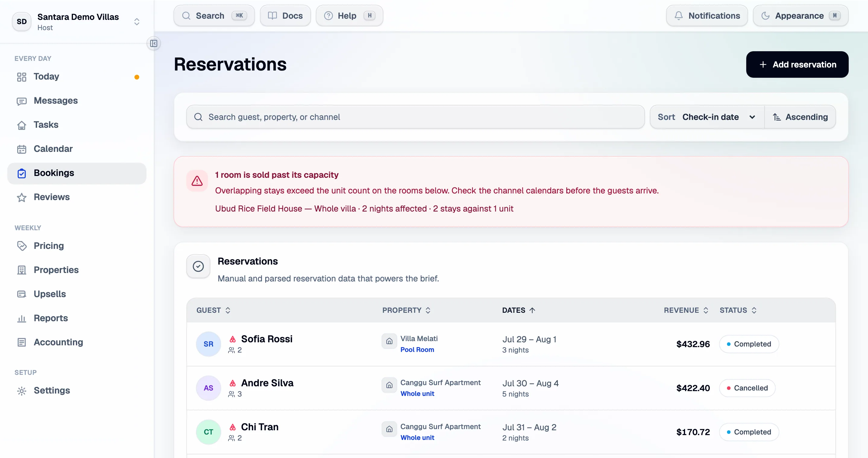Click the orange dot indicator beside Today
The width and height of the screenshot is (868, 458).
click(x=137, y=77)
